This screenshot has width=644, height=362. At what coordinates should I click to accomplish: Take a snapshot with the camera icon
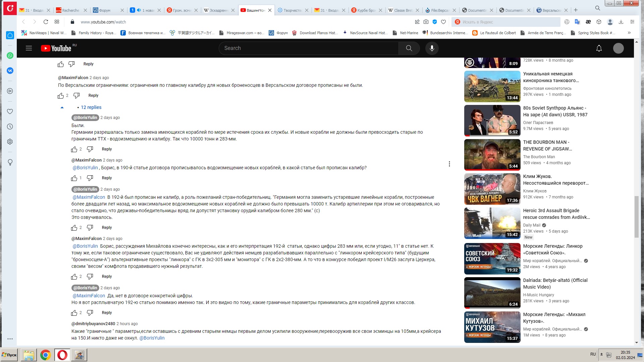click(x=426, y=22)
